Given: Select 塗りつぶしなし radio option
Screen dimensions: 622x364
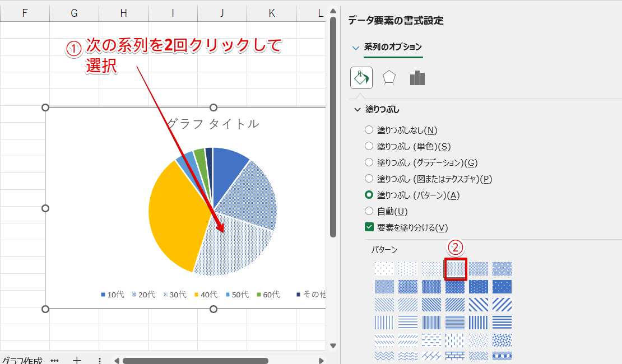Looking at the screenshot, I should tap(369, 130).
